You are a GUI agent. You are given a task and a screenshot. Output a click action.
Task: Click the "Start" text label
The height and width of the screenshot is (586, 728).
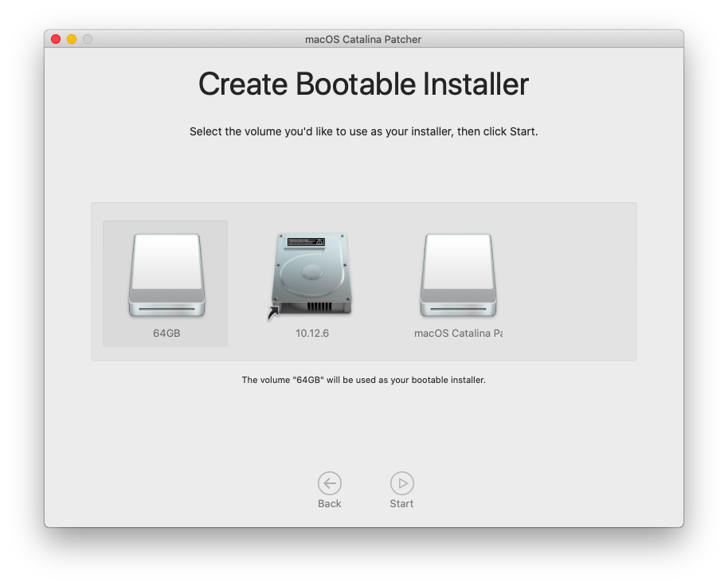tap(401, 504)
